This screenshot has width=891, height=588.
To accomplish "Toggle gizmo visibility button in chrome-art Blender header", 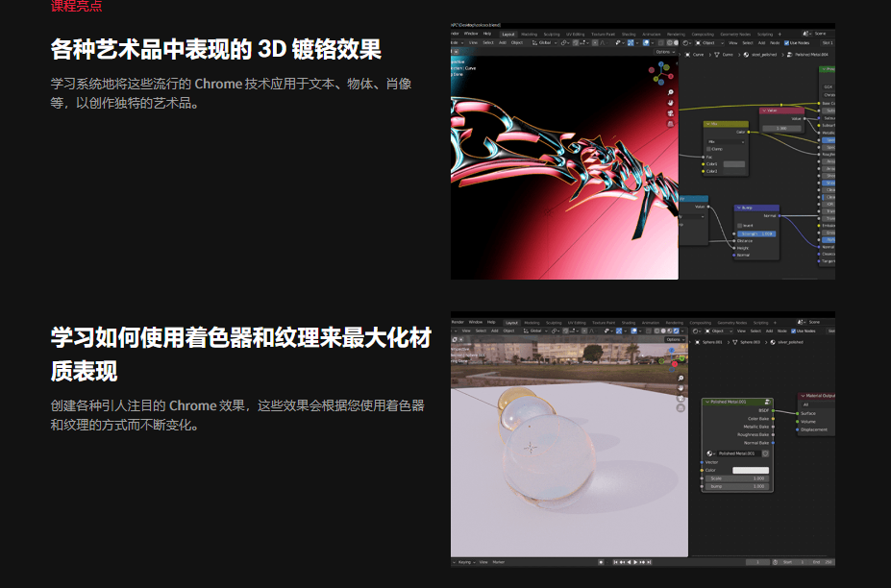I will (x=632, y=42).
